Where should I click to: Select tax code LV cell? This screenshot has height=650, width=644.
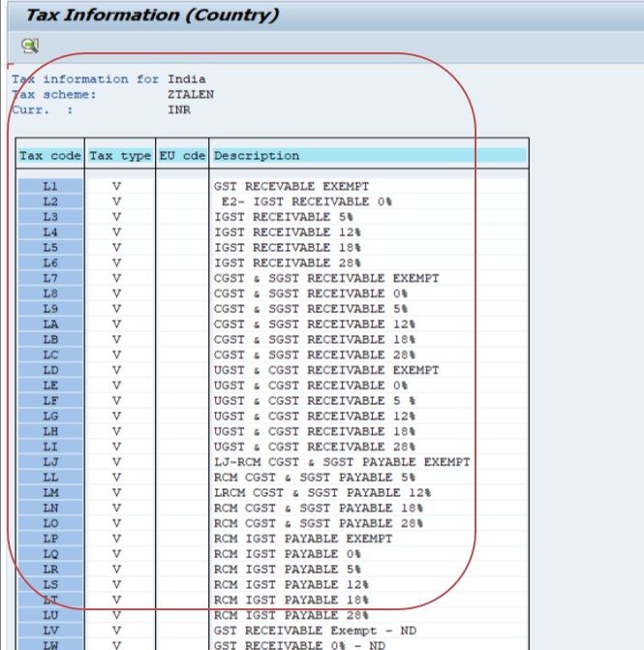coord(50,631)
